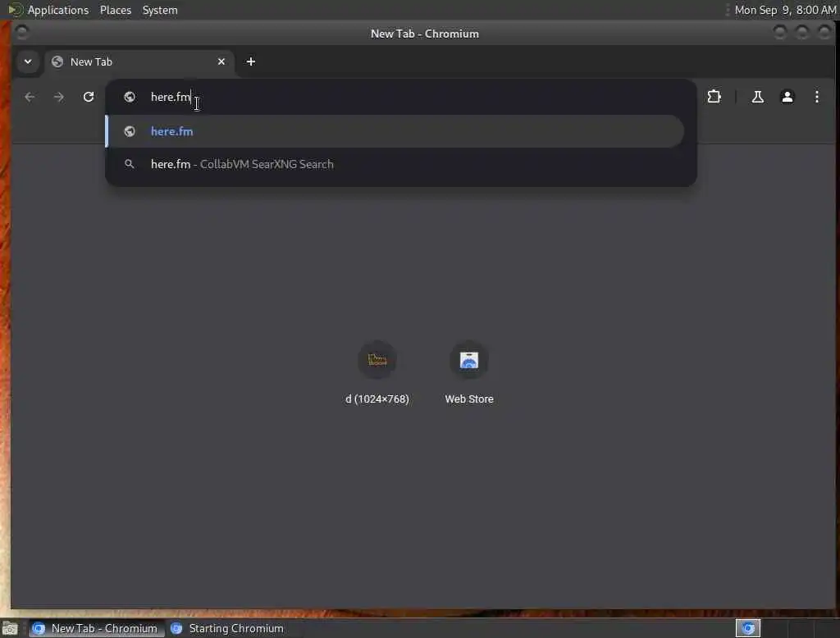Click the address bar text here.fm
840x638 pixels.
[171, 97]
